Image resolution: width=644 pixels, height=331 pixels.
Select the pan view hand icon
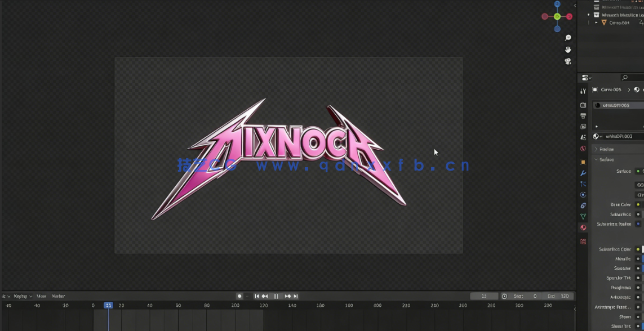[568, 50]
